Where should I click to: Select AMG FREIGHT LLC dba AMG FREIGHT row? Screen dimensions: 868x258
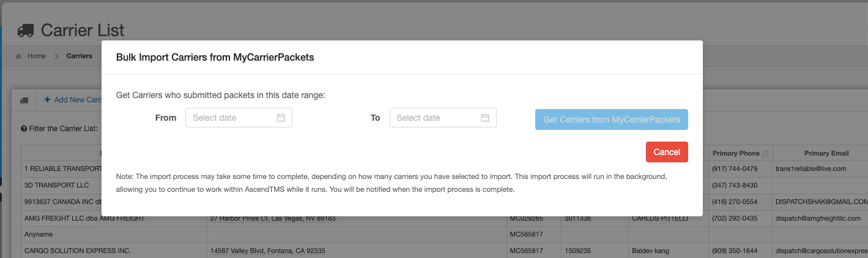pos(445,218)
